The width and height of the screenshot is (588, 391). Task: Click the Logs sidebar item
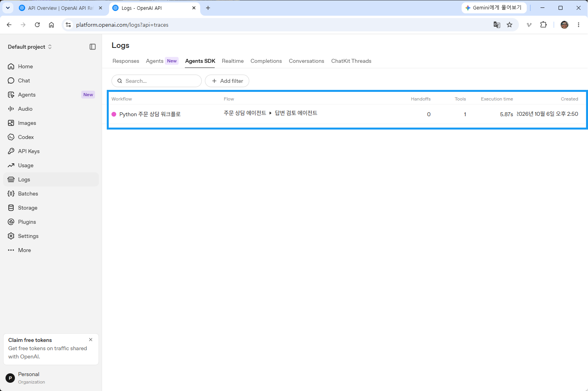51,179
